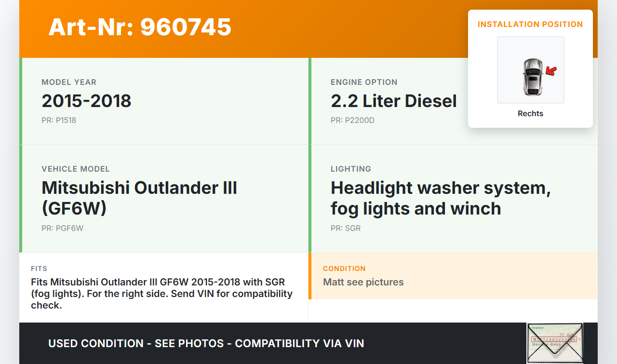Click the PR: PGF6W code

(62, 228)
